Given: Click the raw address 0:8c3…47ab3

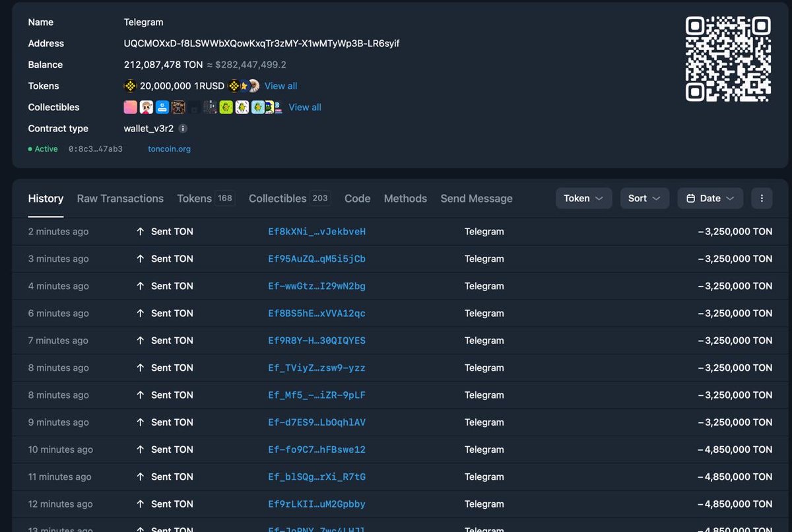Looking at the screenshot, I should tap(96, 149).
